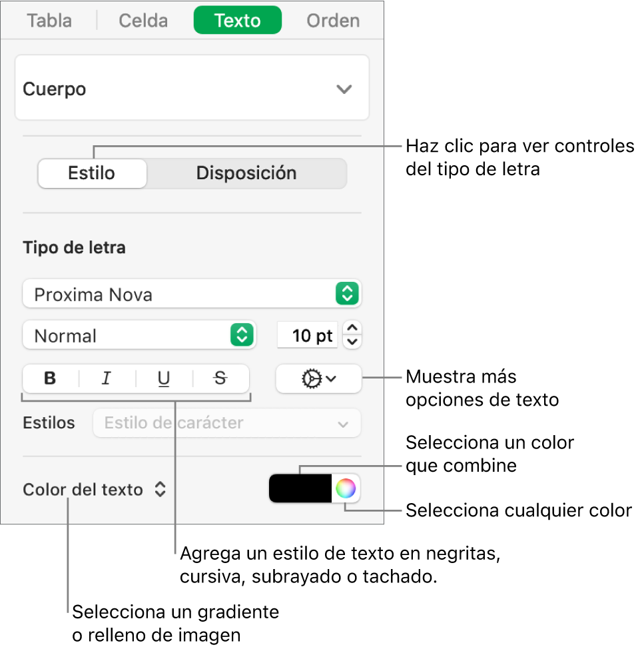Open the Estilo de carácter dropdown
This screenshot has height=653, width=644.
[x=227, y=423]
